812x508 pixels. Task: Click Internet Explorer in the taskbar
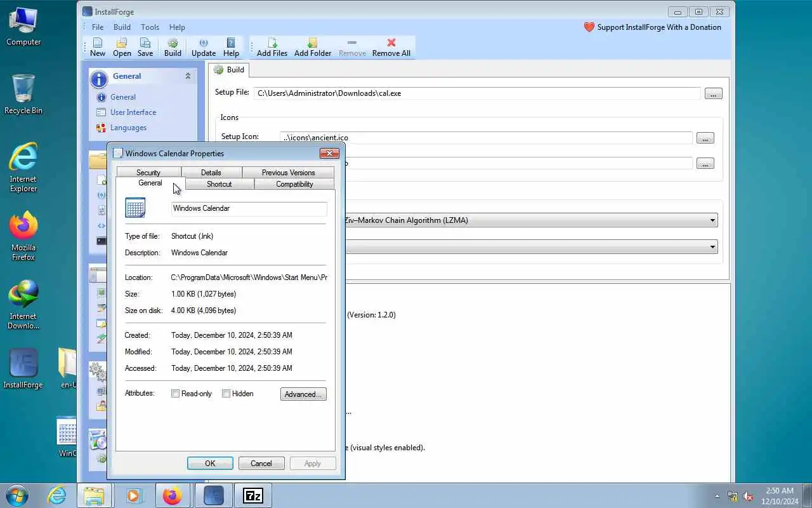pyautogui.click(x=57, y=495)
